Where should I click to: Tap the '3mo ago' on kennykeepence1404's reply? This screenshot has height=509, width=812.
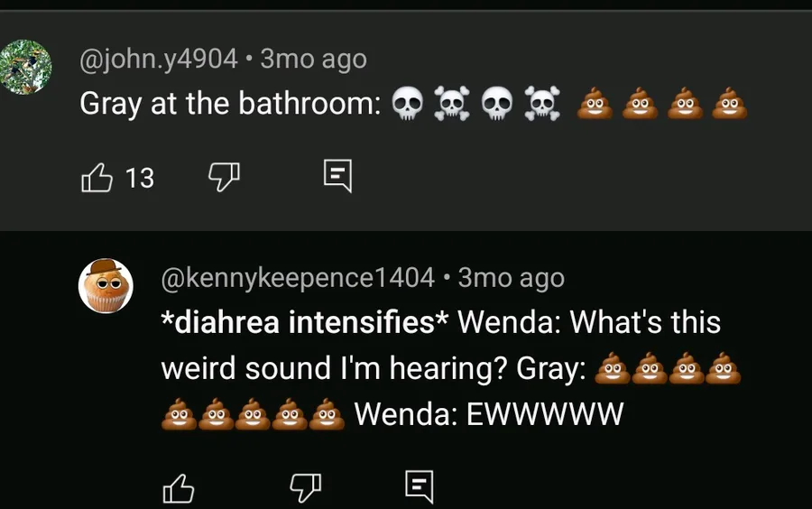[512, 278]
